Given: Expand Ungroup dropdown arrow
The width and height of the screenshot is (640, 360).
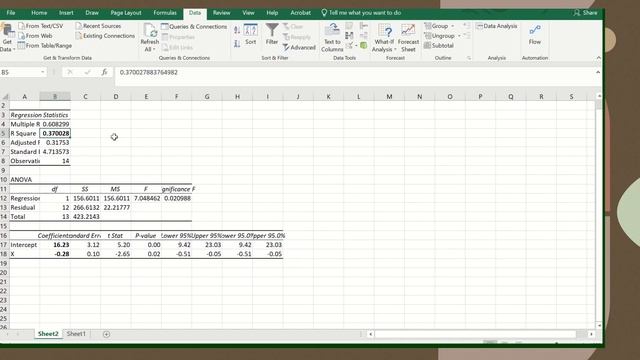Looking at the screenshot, I should point(459,36).
